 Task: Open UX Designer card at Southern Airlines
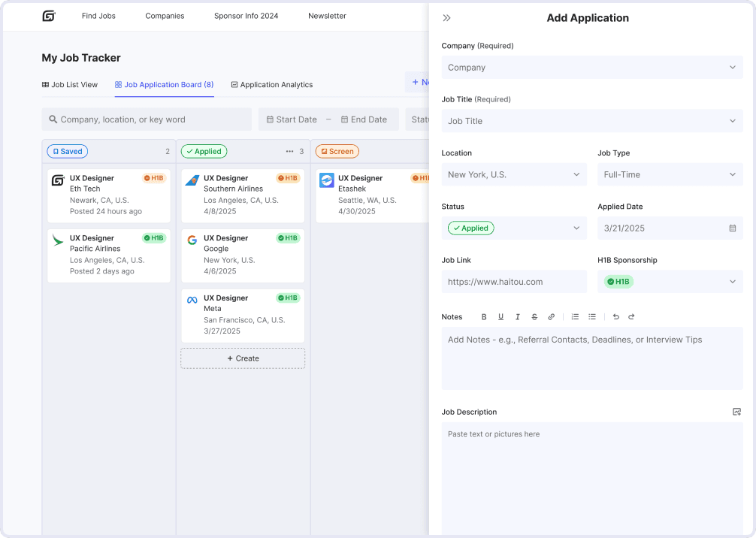(x=243, y=195)
